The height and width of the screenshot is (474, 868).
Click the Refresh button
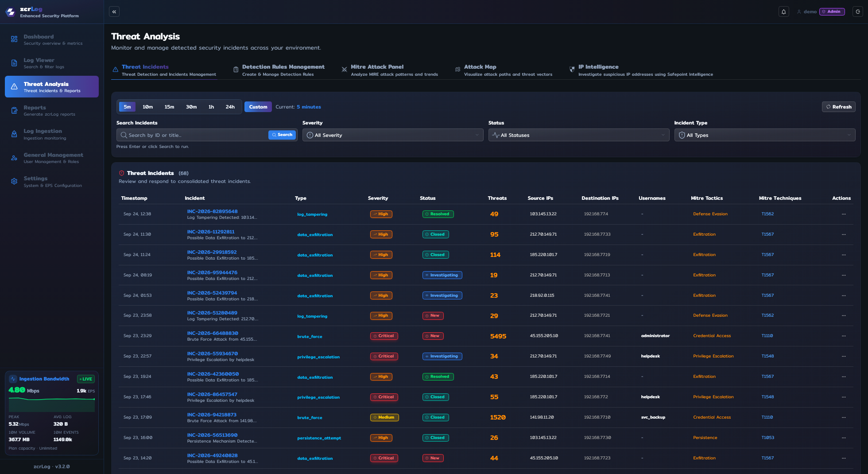pyautogui.click(x=839, y=107)
